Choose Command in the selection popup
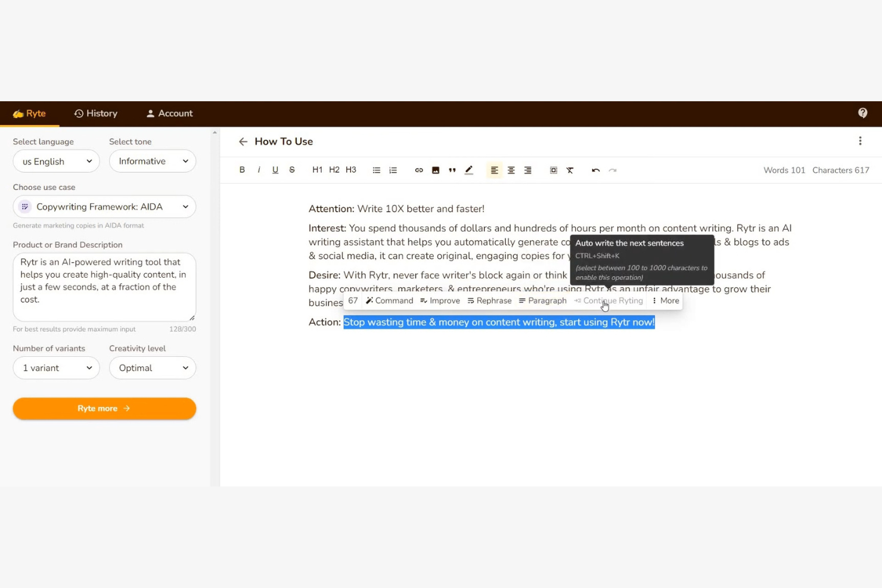Viewport: 882px width, 588px height. click(389, 301)
